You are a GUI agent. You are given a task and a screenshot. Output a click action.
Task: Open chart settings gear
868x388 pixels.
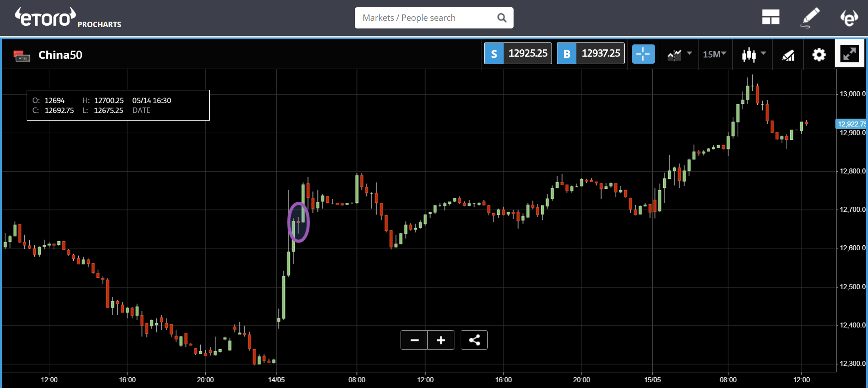coord(819,55)
